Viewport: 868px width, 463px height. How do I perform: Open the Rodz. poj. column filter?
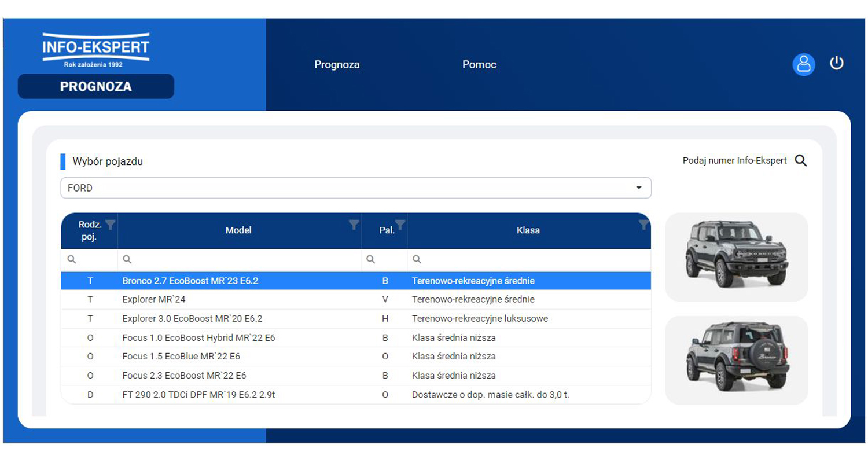coord(111,225)
